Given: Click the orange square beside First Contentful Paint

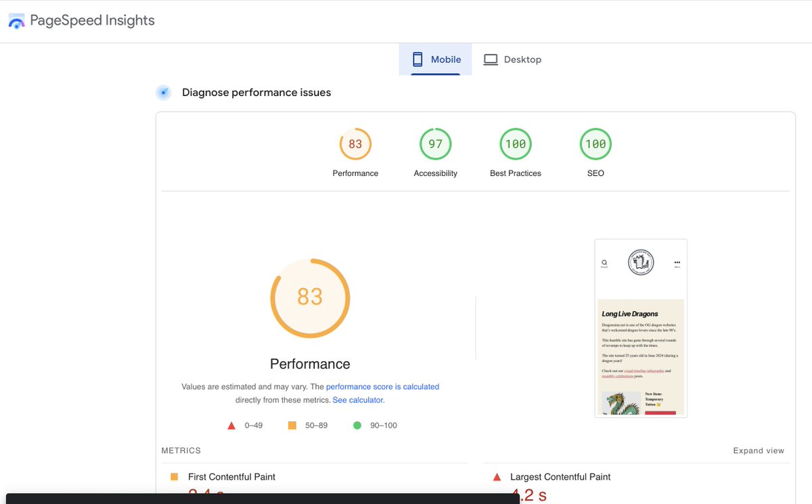Looking at the screenshot, I should point(175,476).
